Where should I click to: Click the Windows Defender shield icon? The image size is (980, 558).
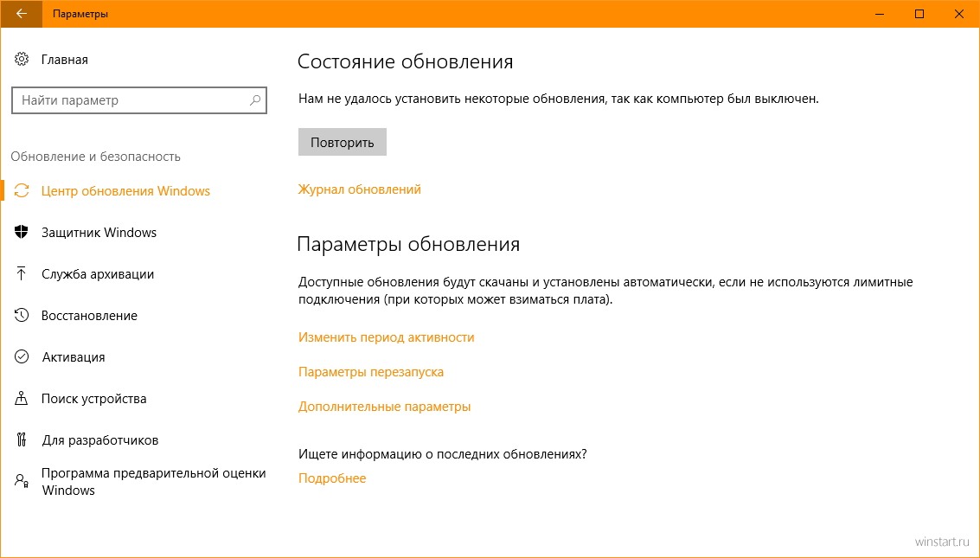pyautogui.click(x=22, y=232)
